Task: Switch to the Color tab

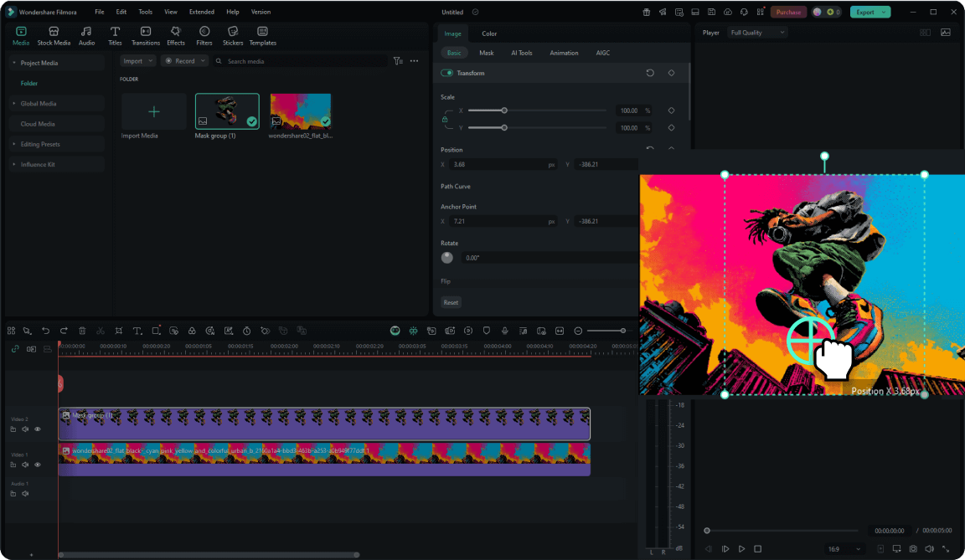Action: tap(489, 33)
